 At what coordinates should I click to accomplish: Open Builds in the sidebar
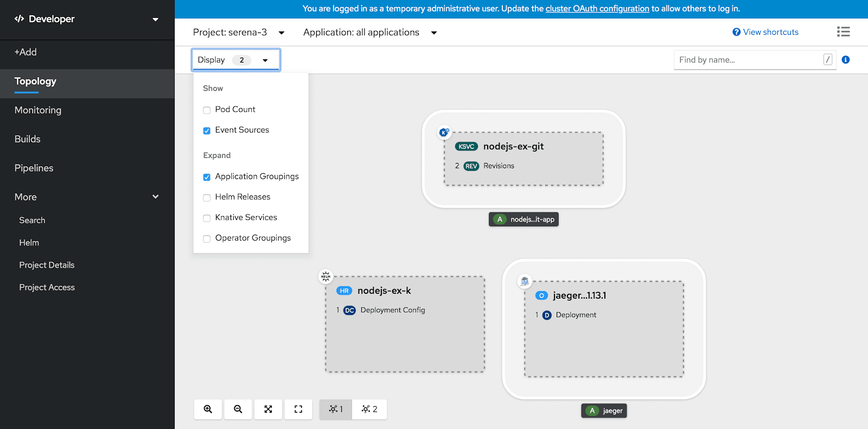pyautogui.click(x=87, y=139)
